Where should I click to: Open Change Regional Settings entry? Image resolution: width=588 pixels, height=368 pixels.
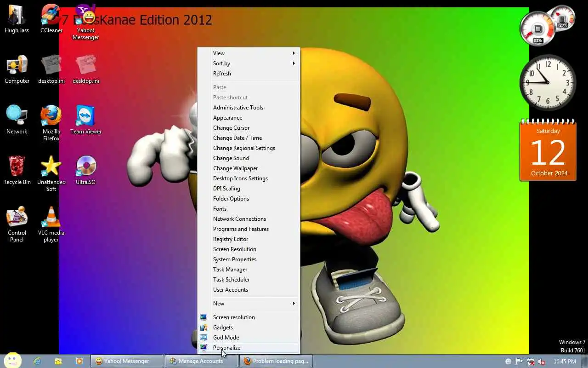[x=249, y=148]
